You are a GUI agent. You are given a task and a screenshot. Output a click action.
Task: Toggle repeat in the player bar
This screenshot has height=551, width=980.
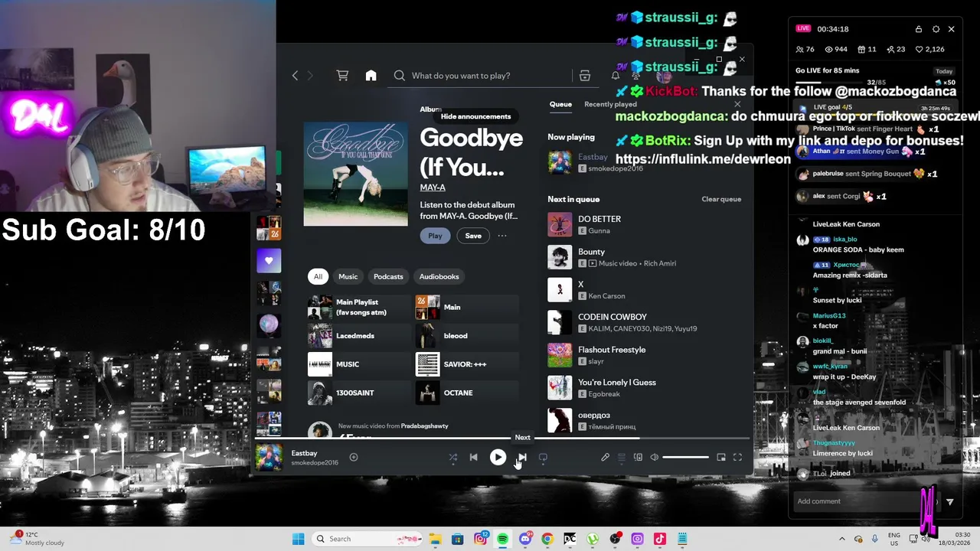click(543, 458)
